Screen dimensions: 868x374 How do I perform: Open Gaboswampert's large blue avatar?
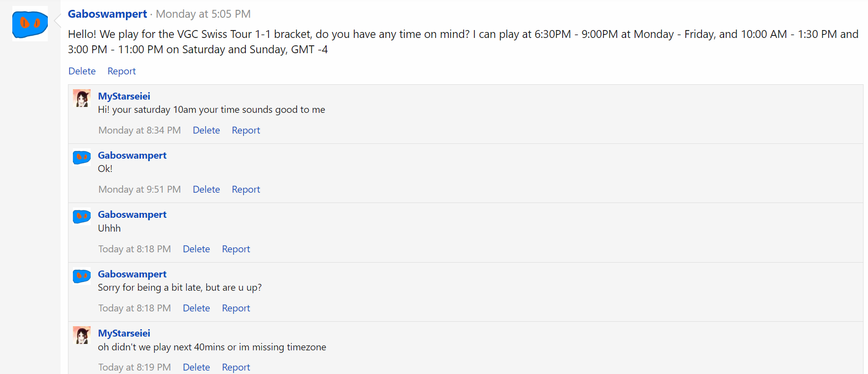30,24
